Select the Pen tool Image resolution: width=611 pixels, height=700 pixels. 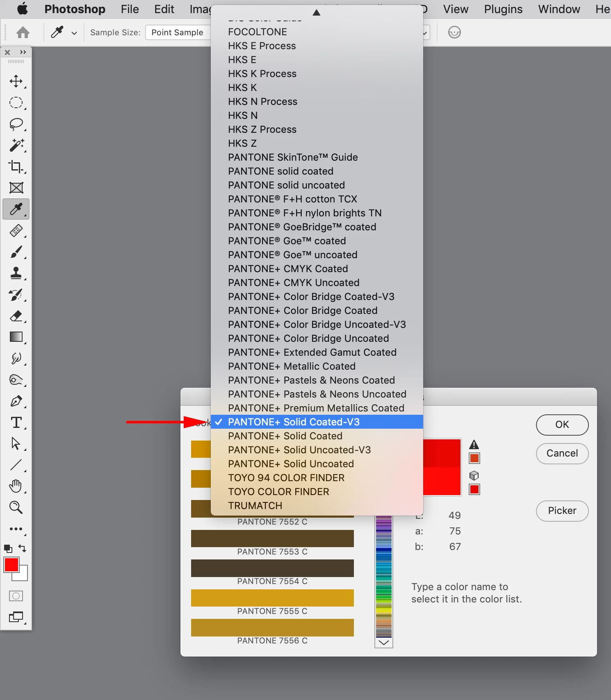coord(16,401)
